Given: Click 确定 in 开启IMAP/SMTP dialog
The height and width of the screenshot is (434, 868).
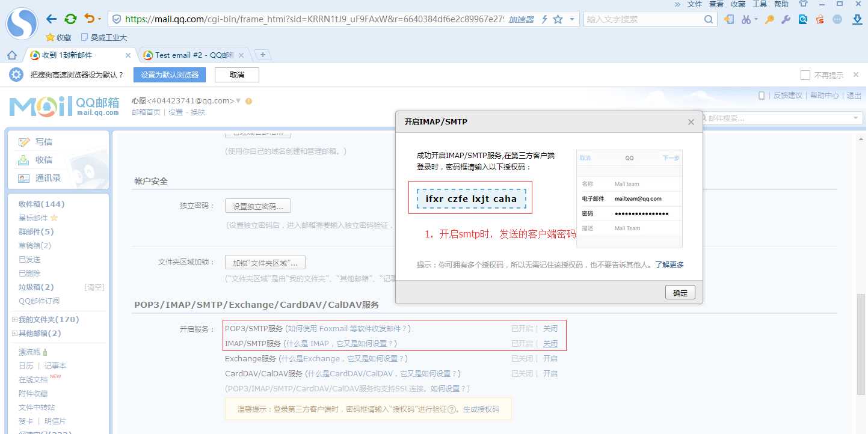Looking at the screenshot, I should pyautogui.click(x=680, y=293).
